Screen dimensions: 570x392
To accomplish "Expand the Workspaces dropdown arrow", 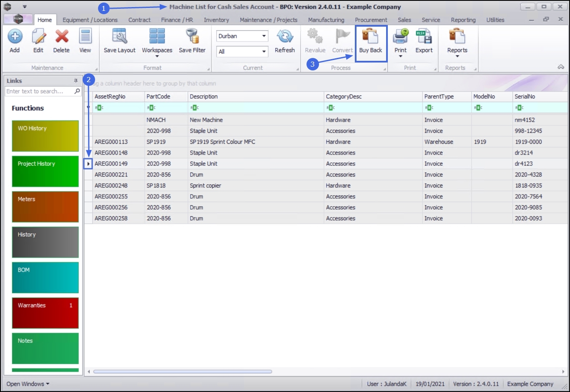I will (157, 56).
